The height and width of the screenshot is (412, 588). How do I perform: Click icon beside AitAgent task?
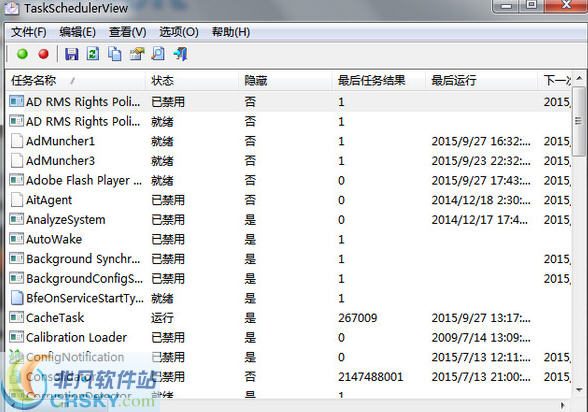(x=16, y=200)
